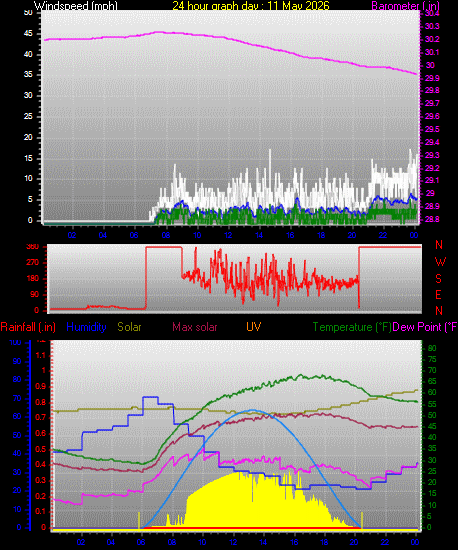Click the red 'E' compass label

tap(438, 295)
